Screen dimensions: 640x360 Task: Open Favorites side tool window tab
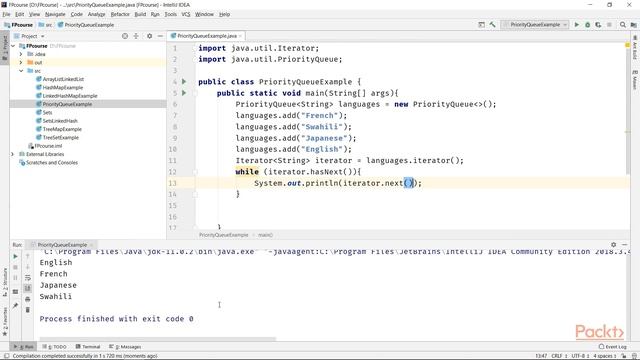[x=5, y=321]
